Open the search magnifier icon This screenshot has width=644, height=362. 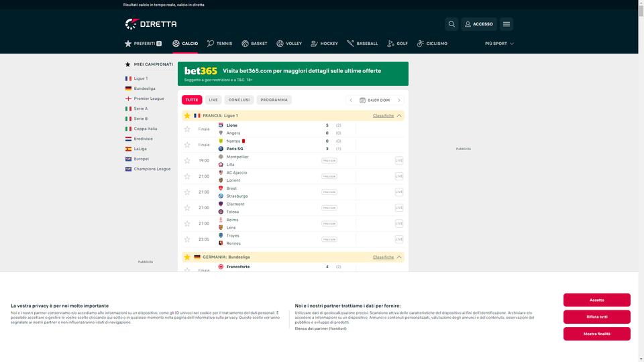coord(451,24)
